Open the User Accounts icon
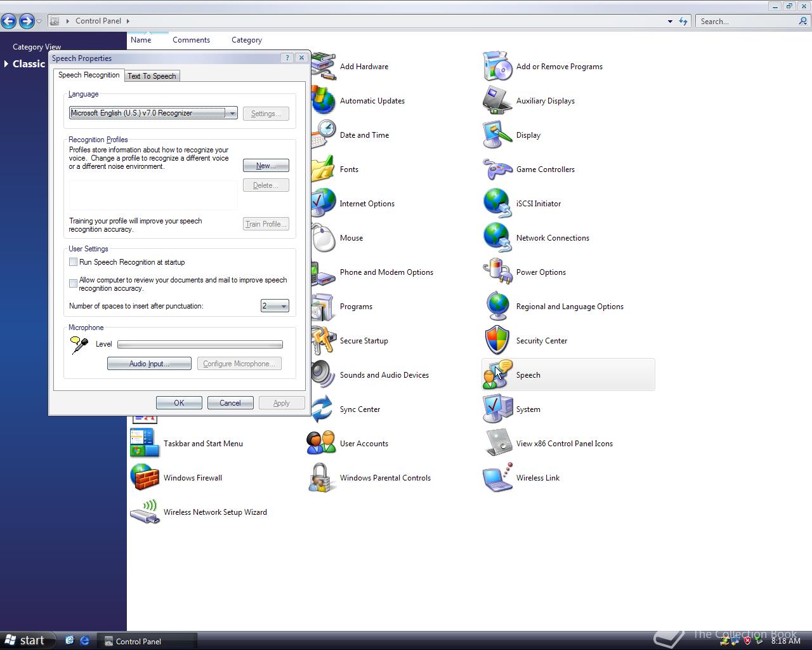812x650 pixels. 321,444
